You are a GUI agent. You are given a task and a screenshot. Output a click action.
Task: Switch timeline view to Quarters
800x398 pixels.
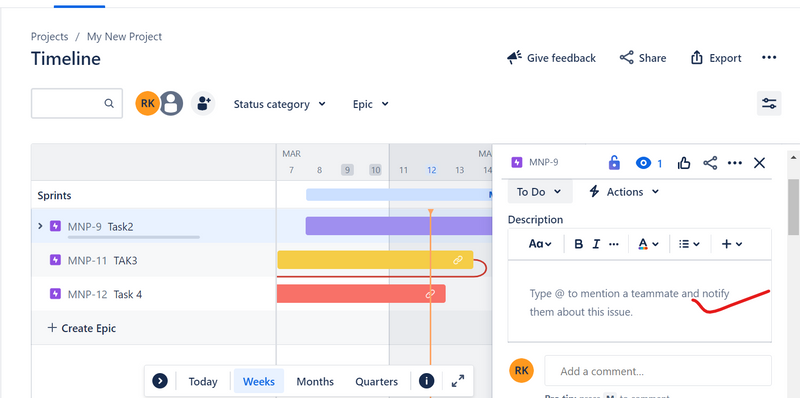[x=377, y=382]
